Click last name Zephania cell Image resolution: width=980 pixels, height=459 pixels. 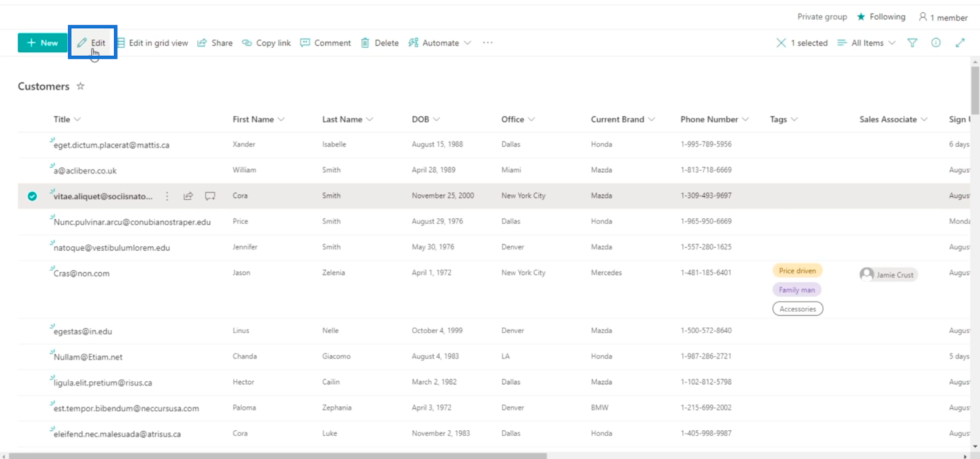(337, 408)
